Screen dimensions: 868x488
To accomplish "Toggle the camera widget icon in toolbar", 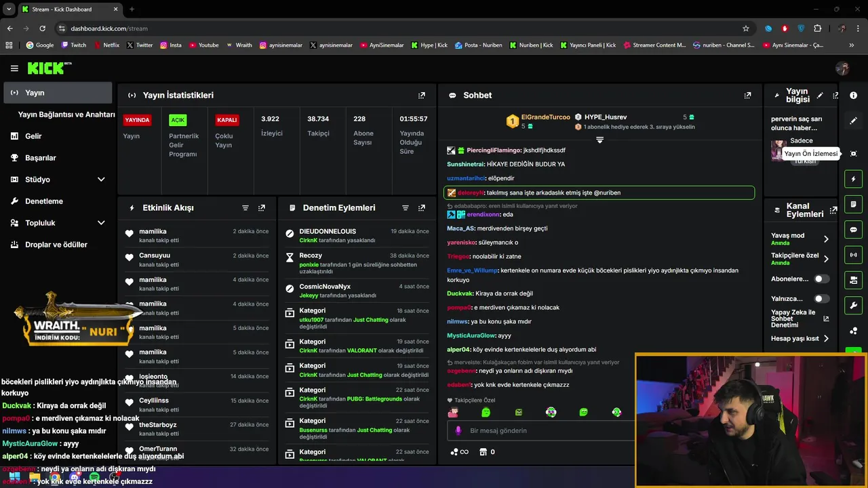I will point(853,280).
